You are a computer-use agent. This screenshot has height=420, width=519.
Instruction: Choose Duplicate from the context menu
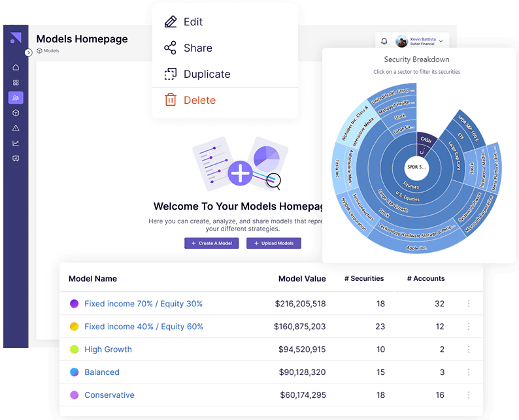click(207, 74)
